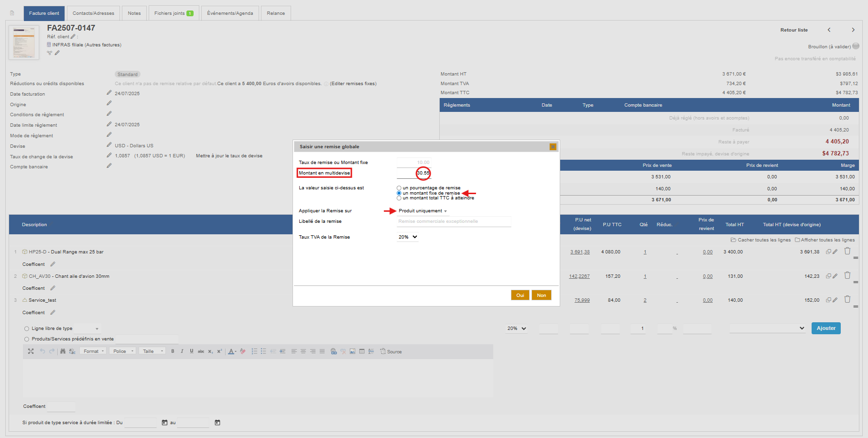This screenshot has height=438, width=868.
Task: Open the 20% VAT dropdown in add-line row
Action: (x=517, y=328)
